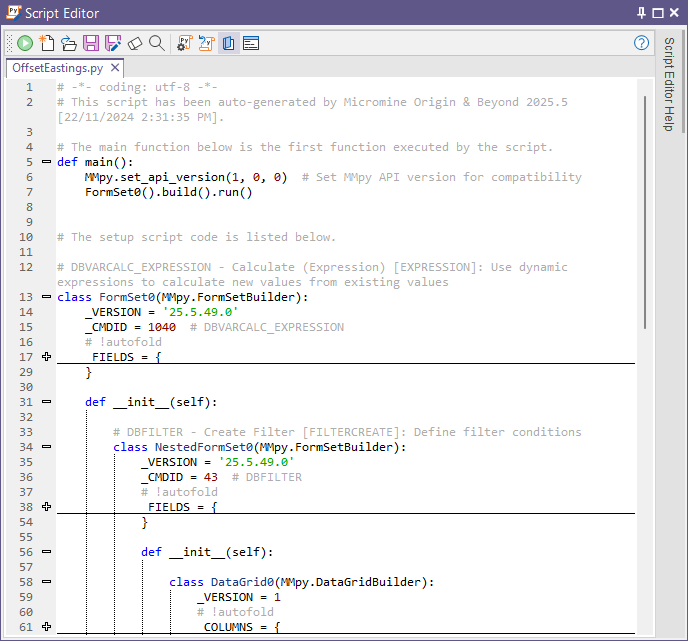Maximize the Script Editor window

pyautogui.click(x=658, y=13)
